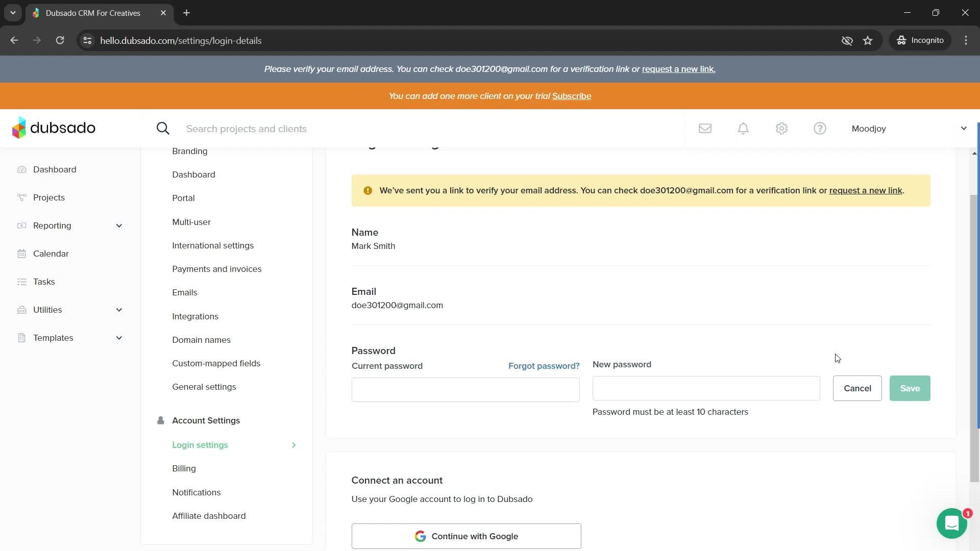Open the help question mark icon
The width and height of the screenshot is (980, 551).
point(820,129)
